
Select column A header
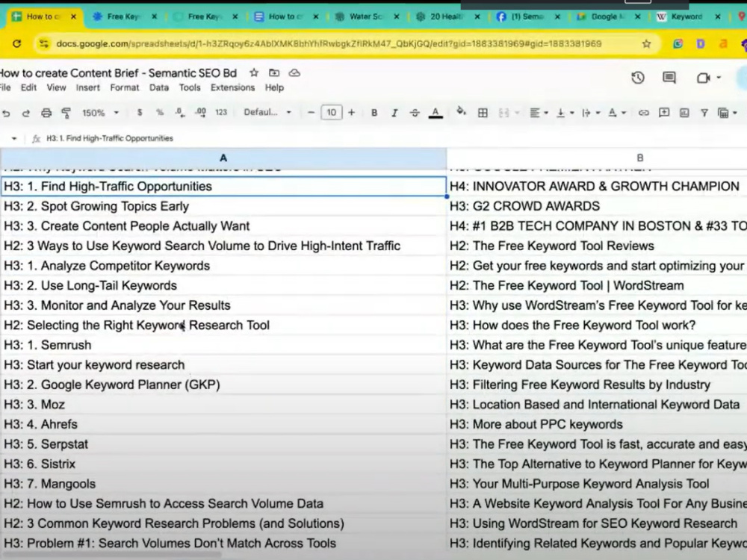tap(223, 158)
